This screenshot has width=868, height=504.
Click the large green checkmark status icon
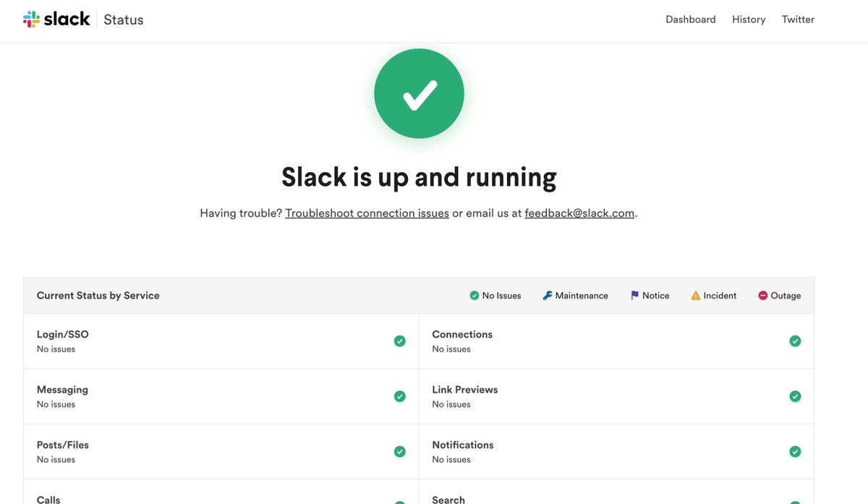point(419,93)
